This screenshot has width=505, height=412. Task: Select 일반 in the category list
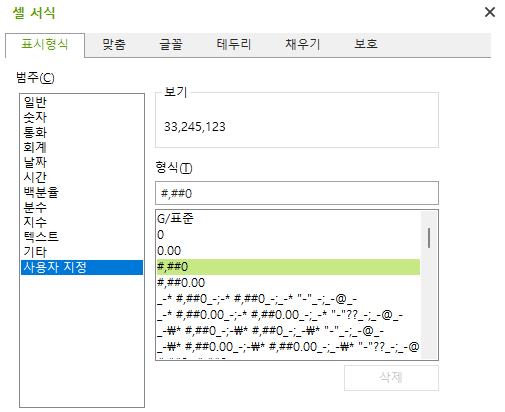coord(82,102)
